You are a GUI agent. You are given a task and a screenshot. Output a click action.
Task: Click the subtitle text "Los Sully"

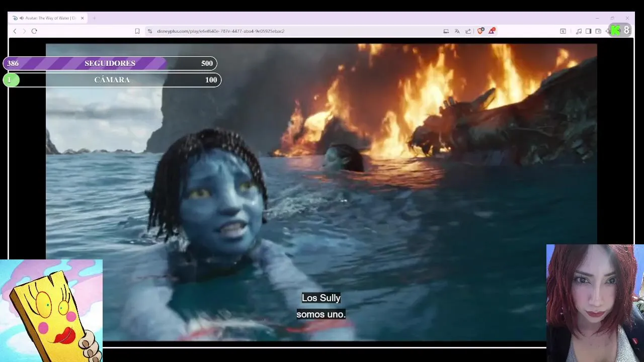(x=321, y=298)
